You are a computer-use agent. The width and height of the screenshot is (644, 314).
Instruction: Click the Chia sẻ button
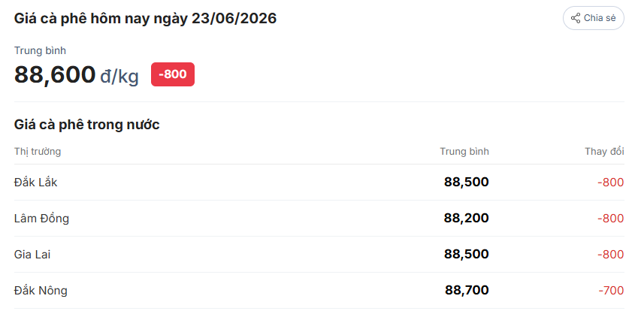tap(593, 18)
